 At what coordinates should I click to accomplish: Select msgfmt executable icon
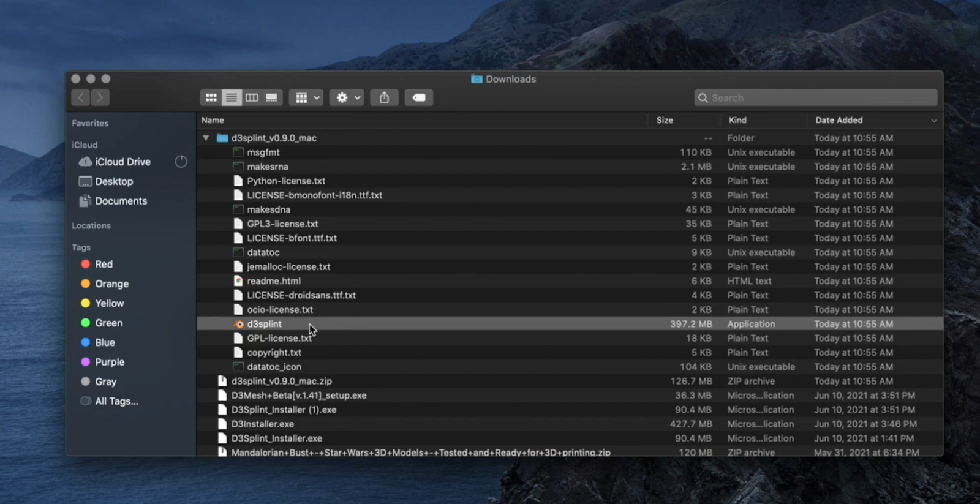(238, 152)
